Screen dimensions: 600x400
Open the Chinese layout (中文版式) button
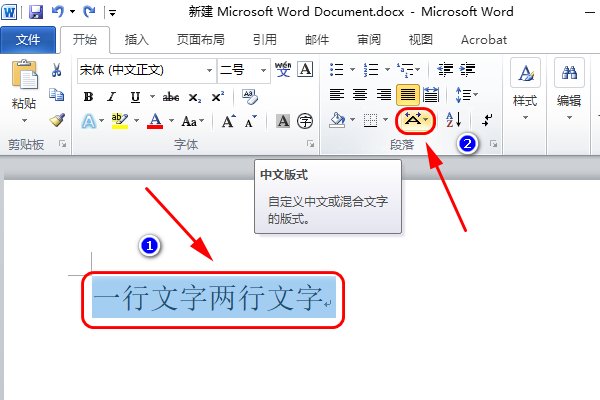415,121
